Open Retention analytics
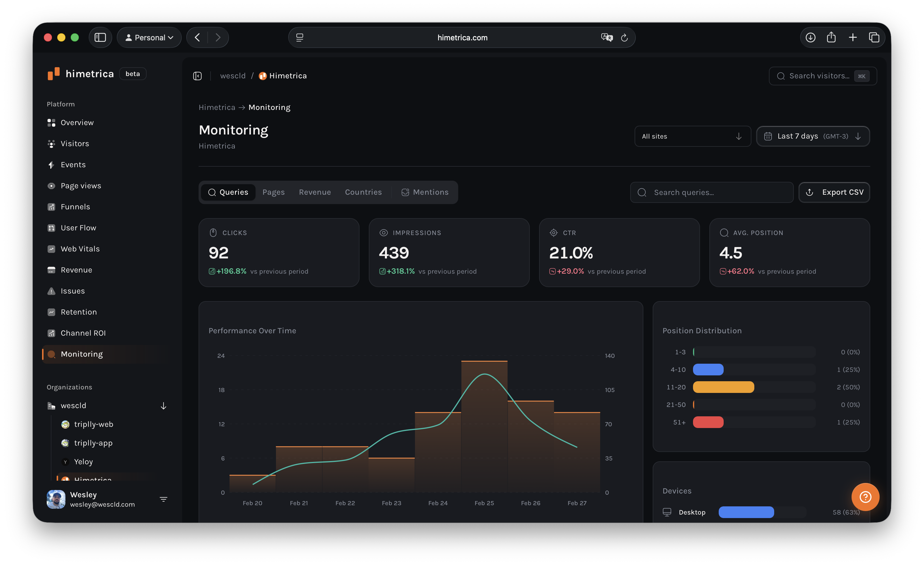Viewport: 924px width, 566px height. 79,312
